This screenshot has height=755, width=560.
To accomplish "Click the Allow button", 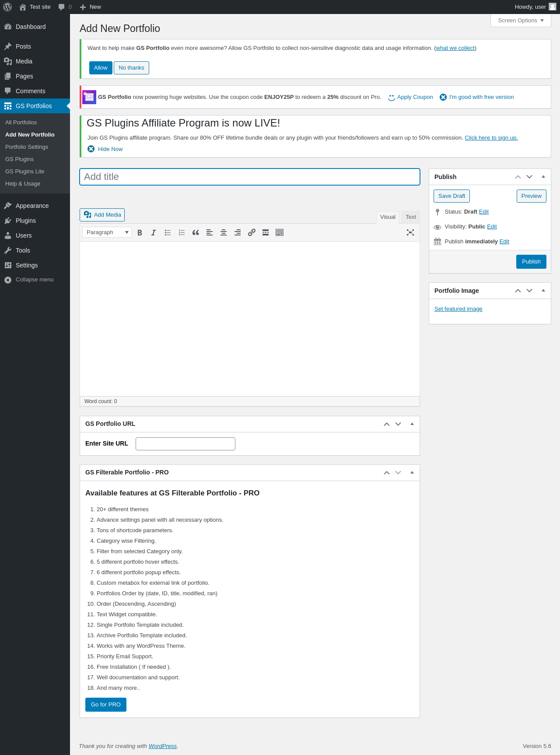I will point(101,68).
